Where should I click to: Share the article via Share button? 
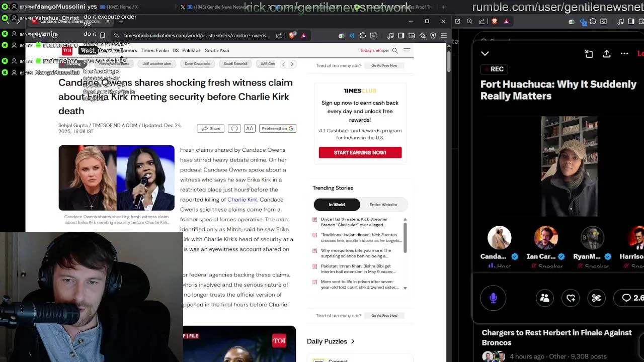tap(211, 129)
